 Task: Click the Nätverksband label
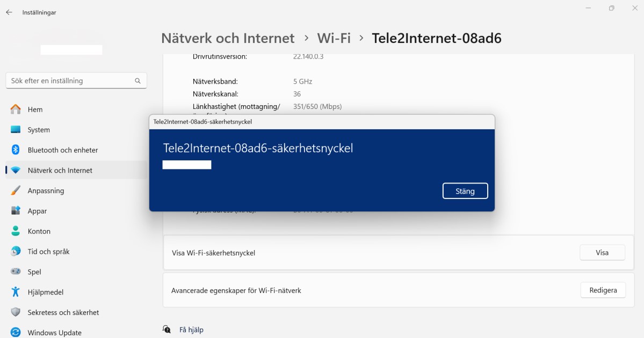(215, 81)
